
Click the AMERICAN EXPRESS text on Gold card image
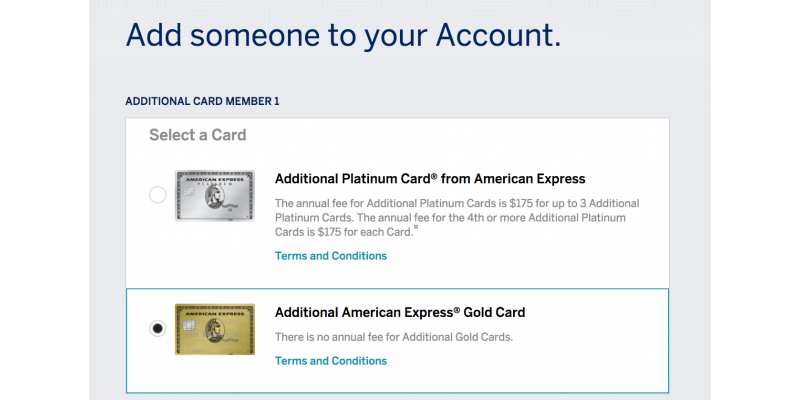point(214,313)
